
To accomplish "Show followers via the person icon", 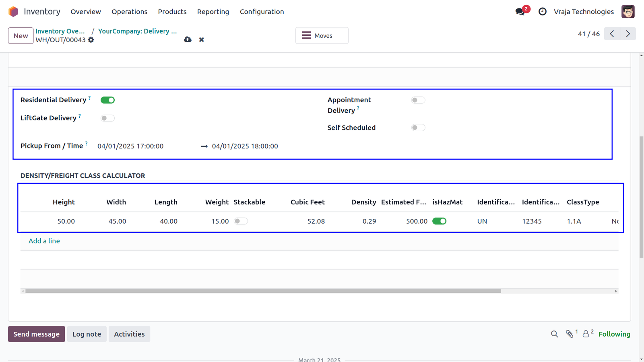I will point(586,334).
